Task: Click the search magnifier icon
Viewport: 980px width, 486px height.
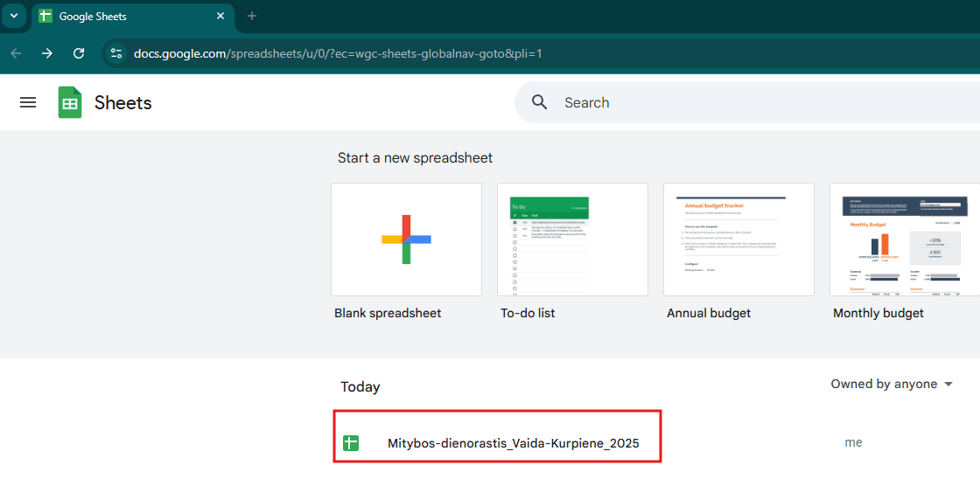Action: [x=539, y=102]
